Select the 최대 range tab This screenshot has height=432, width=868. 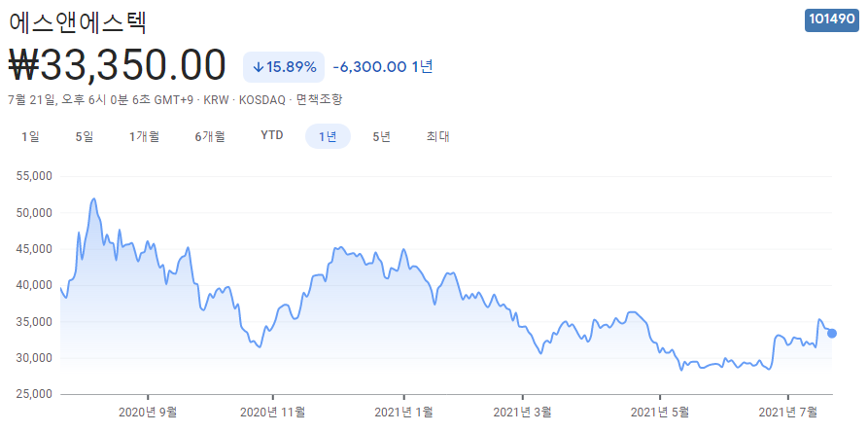437,136
